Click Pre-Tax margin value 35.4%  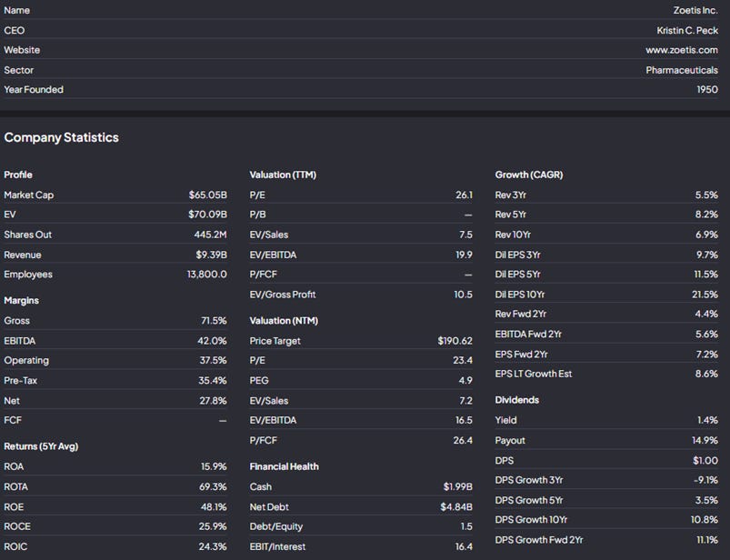click(213, 380)
